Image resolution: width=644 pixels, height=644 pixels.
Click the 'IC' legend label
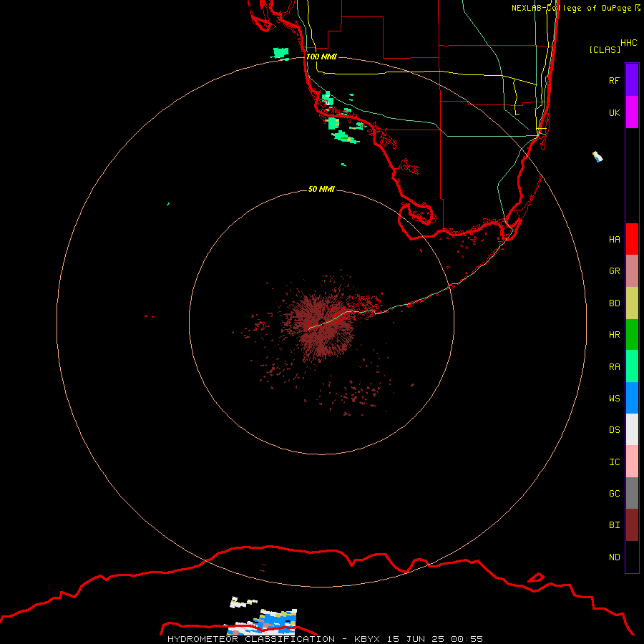[x=615, y=462]
